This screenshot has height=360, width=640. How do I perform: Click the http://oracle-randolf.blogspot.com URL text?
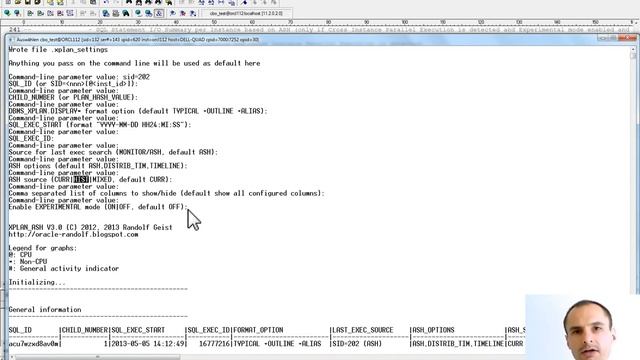(73, 234)
